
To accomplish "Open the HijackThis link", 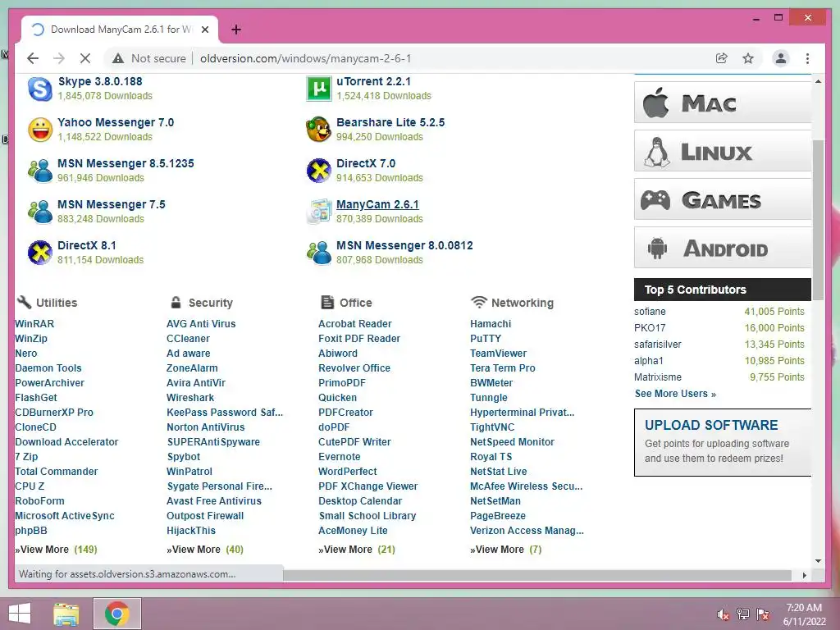I will click(x=190, y=531).
